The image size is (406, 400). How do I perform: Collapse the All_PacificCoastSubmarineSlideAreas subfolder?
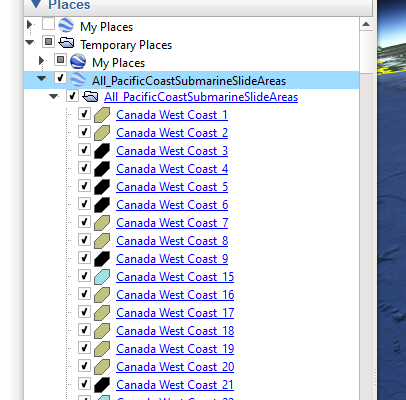[x=54, y=96]
